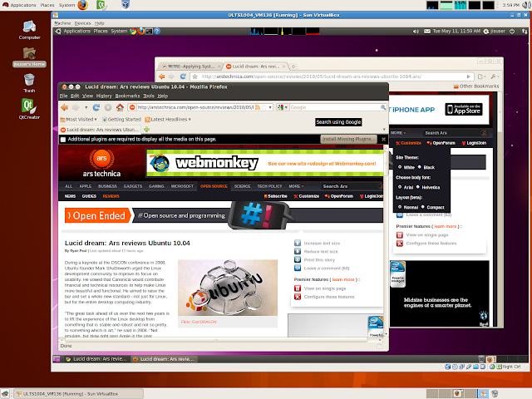This screenshot has height=399, width=532.
Task: Open Firefox Tools menu
Action: (x=148, y=96)
